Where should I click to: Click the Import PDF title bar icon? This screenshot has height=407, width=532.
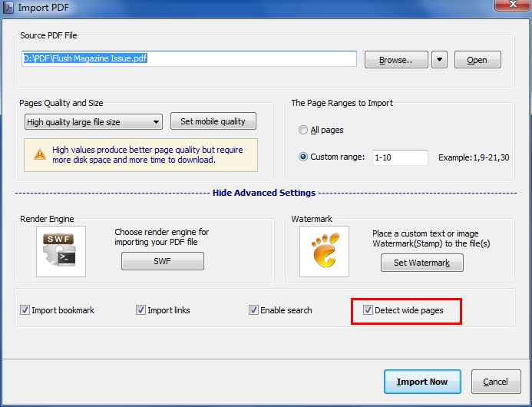click(8, 7)
